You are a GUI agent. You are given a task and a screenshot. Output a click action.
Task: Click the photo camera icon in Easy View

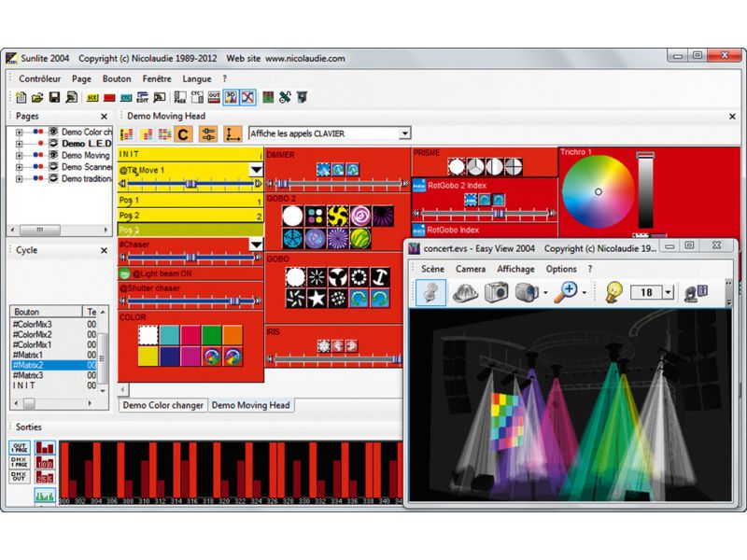(x=496, y=292)
